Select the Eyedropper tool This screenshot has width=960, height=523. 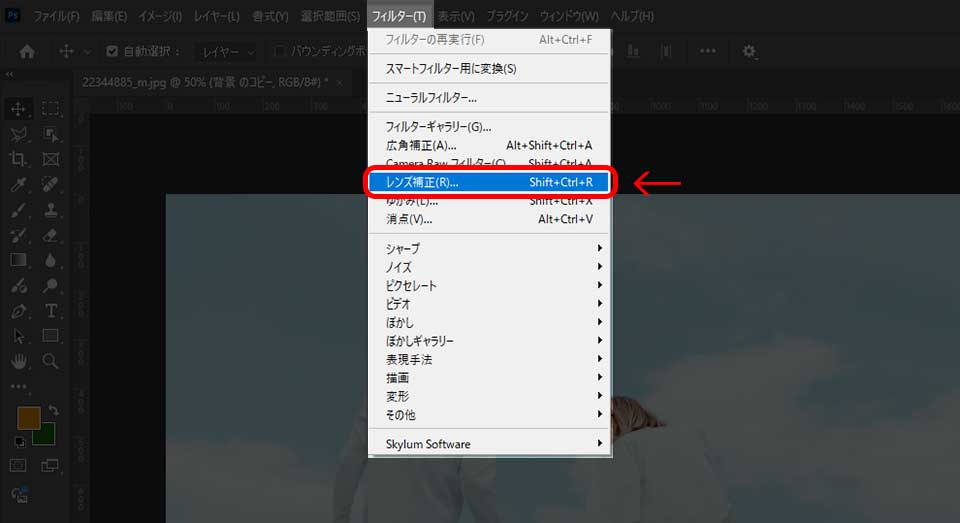tap(18, 184)
